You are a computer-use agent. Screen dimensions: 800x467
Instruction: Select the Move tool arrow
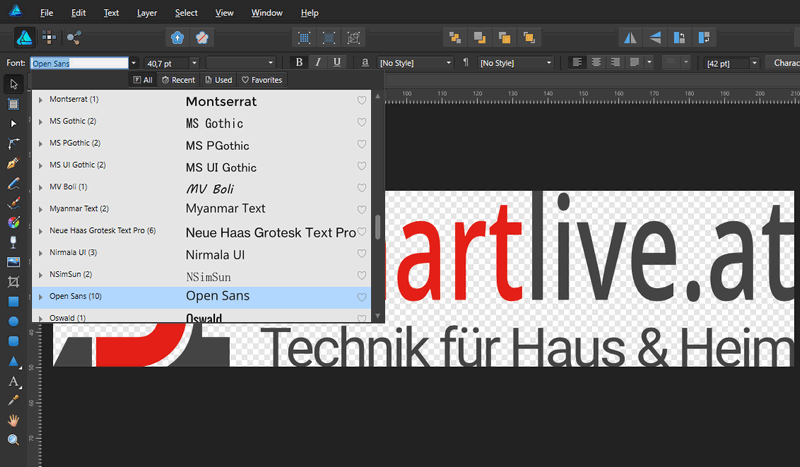click(14, 84)
